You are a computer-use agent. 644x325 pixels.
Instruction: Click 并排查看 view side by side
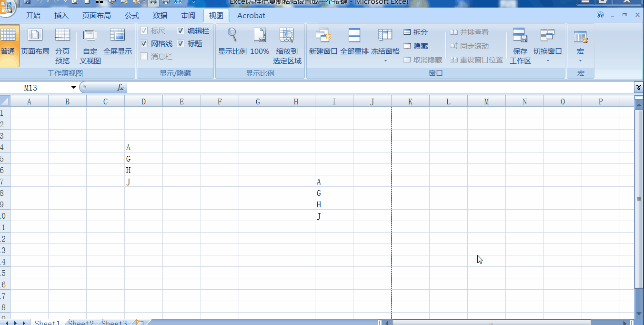click(469, 32)
